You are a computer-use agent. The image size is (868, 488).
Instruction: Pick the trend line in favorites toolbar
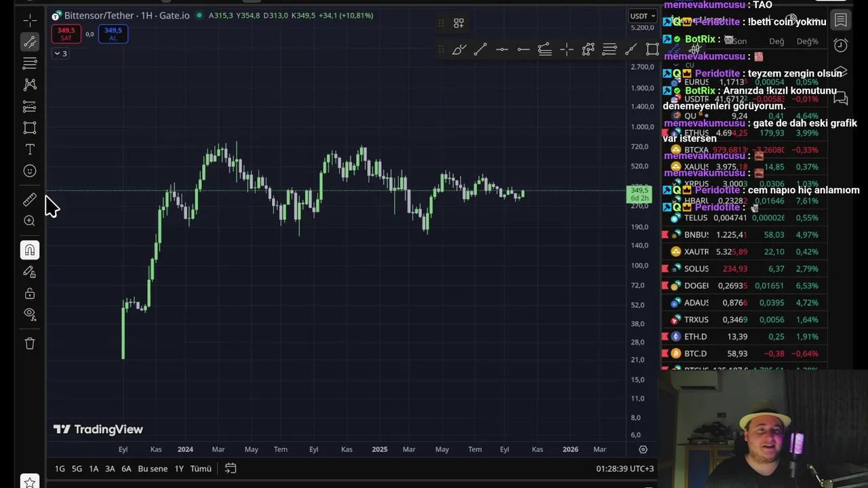point(480,49)
